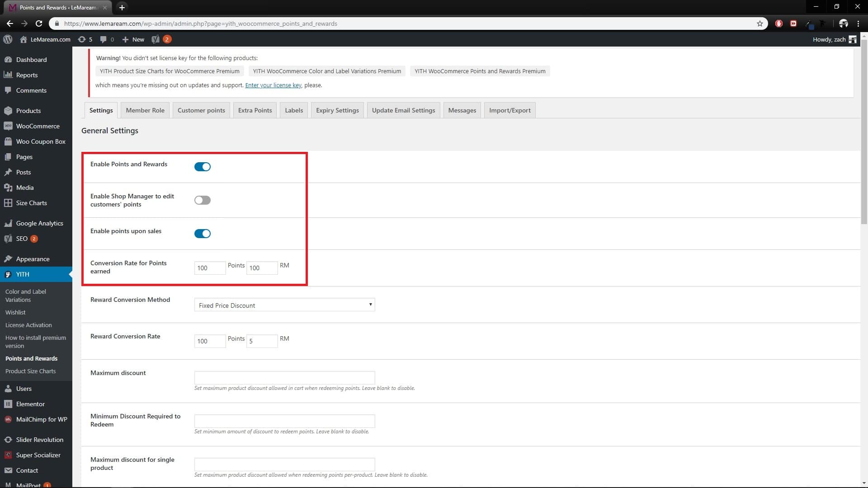
Task: Open WooCommerce icon in sidebar
Action: pos(8,126)
